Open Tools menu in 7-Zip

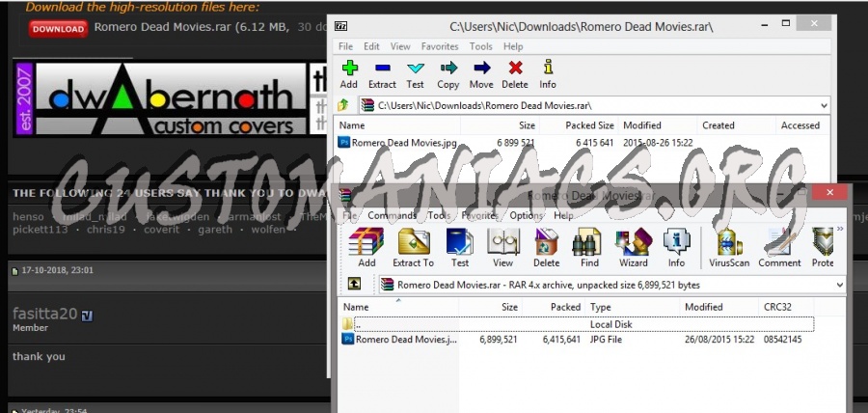(x=480, y=46)
